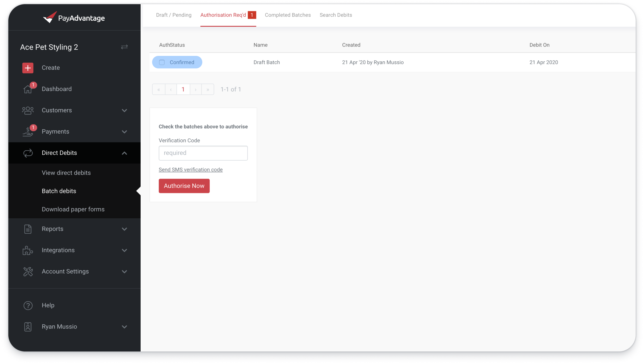Check the Confirmed checkbox for Draft Batch
This screenshot has width=644, height=364.
(162, 62)
